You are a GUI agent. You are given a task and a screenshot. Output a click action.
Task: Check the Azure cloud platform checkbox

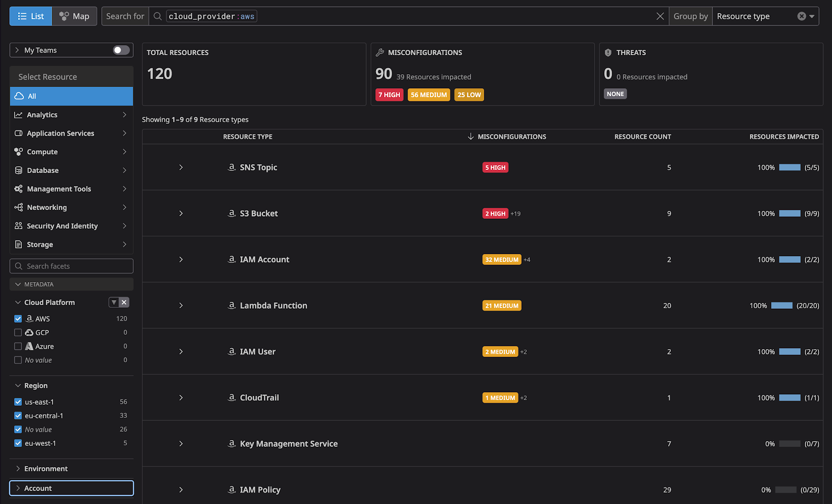coord(18,346)
